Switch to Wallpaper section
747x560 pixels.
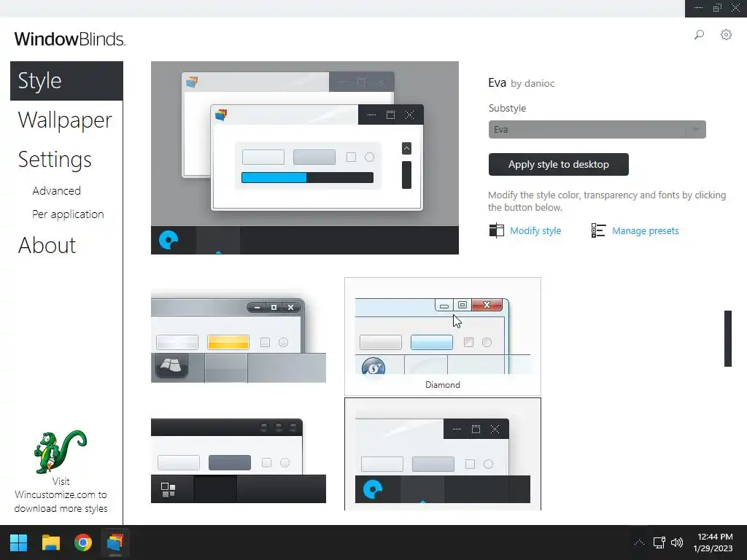65,120
